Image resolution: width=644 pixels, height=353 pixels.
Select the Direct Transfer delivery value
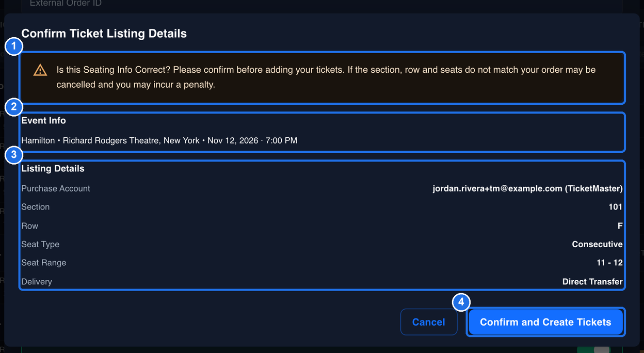click(592, 282)
